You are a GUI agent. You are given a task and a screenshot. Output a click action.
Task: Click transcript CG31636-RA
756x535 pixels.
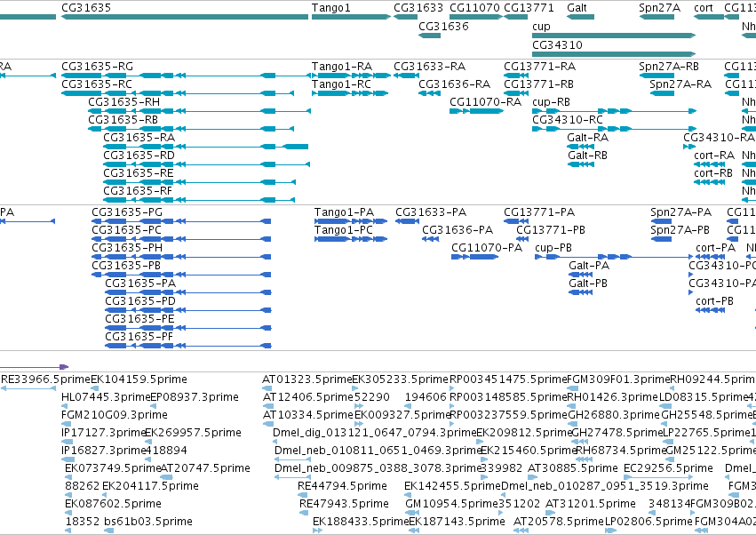[x=454, y=84]
